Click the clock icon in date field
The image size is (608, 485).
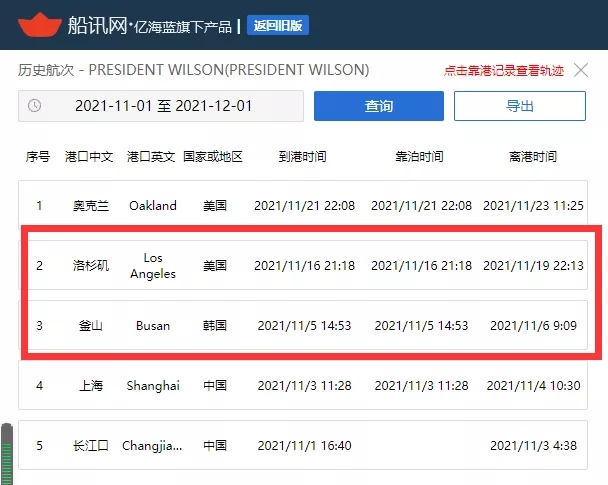pos(35,106)
